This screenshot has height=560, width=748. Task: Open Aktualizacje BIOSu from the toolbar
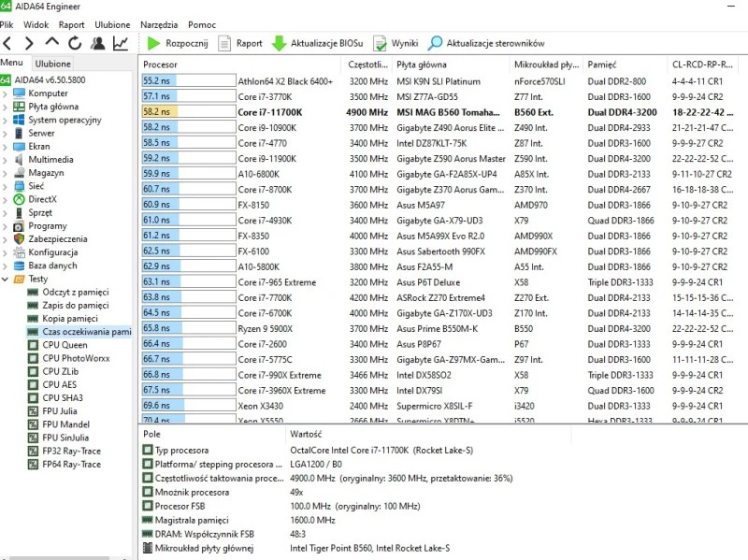318,43
